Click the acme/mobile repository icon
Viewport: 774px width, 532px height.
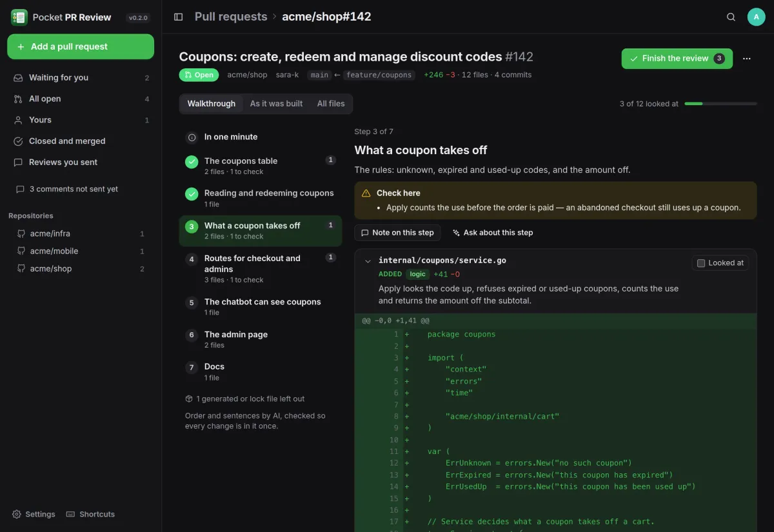(21, 251)
